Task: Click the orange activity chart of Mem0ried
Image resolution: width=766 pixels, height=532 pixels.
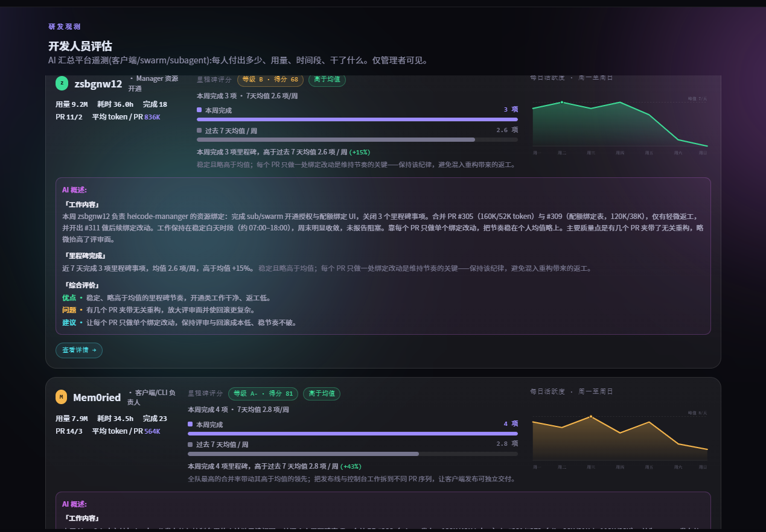Action: coord(620,438)
